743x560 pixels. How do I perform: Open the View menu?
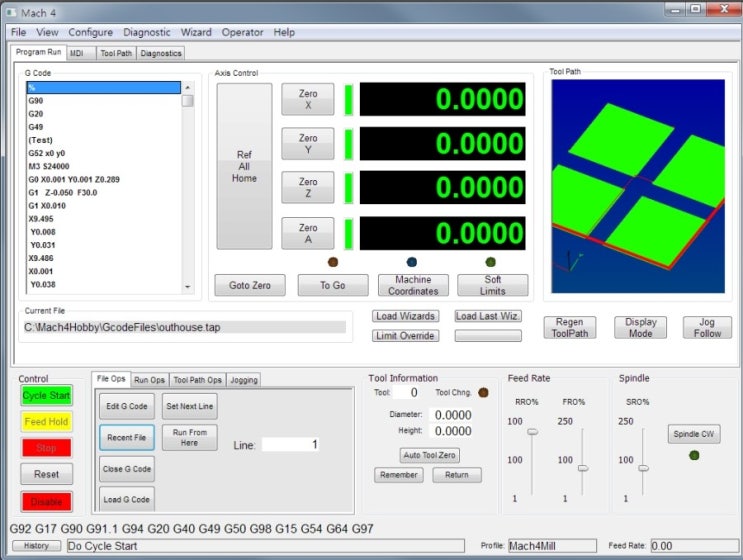[47, 32]
